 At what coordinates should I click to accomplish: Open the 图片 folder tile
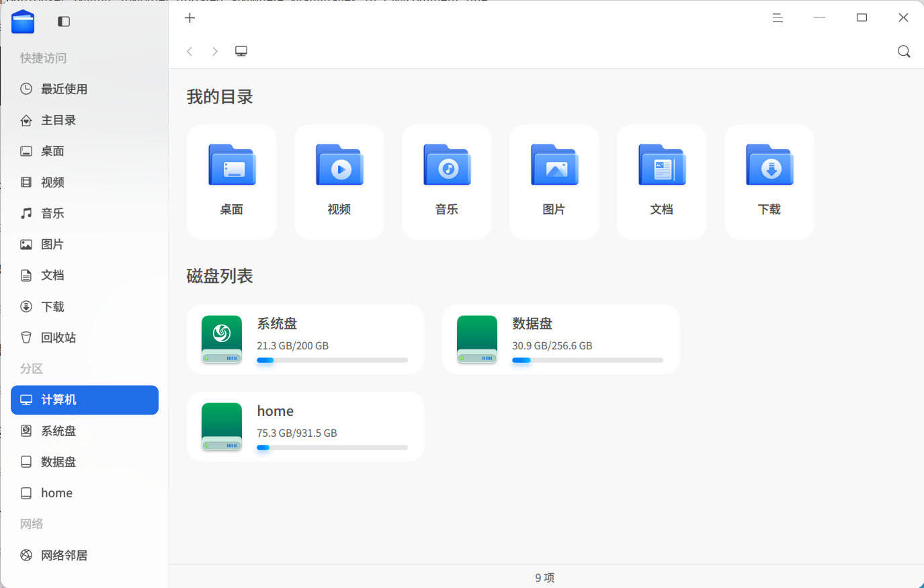[x=554, y=181]
